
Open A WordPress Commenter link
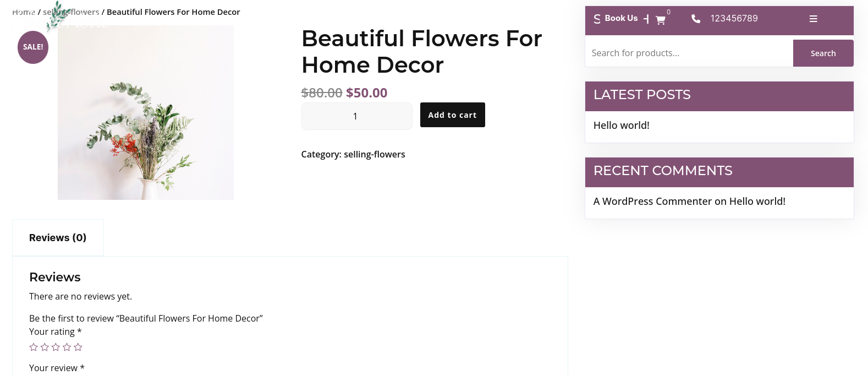(652, 202)
